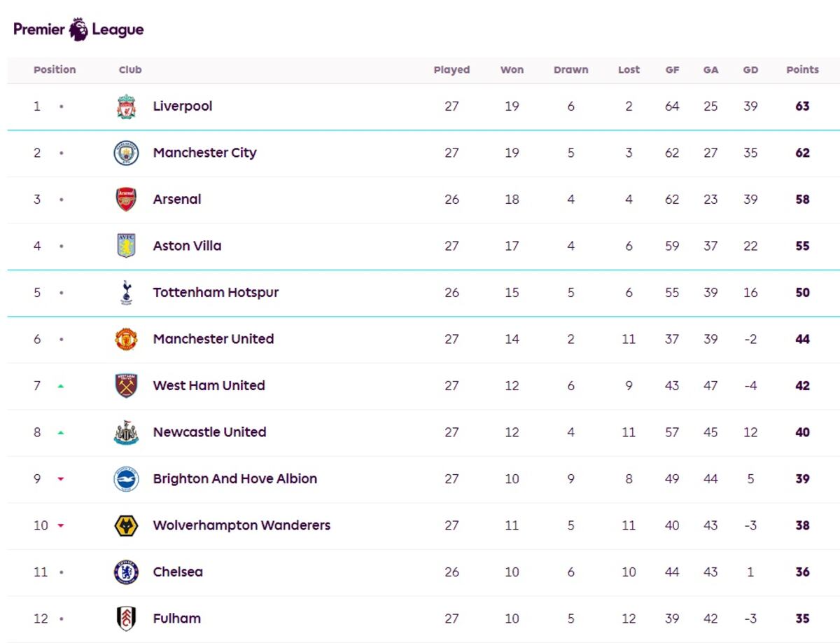Click the Newcastle United club badge
The height and width of the screenshot is (643, 840).
[127, 432]
